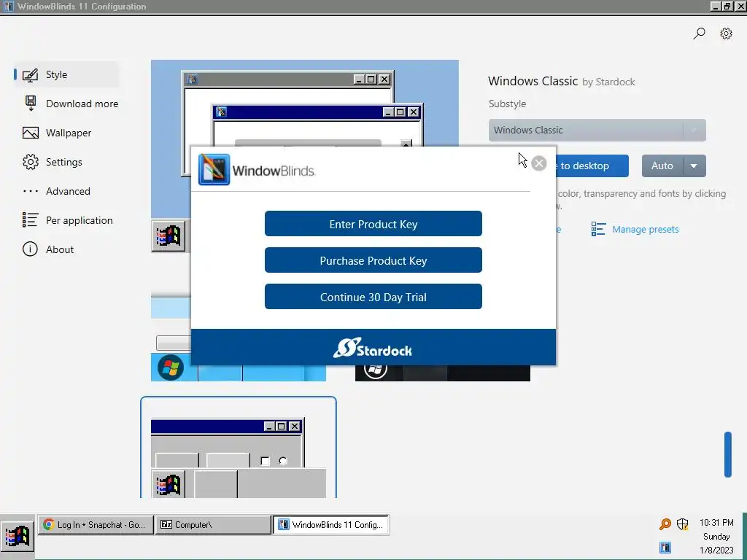
Task: Click the Windows Start button on taskbar
Action: (18, 536)
